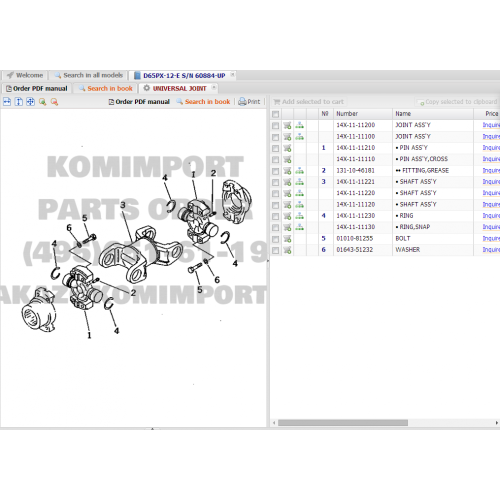Click the scrollbar left arrow
The height and width of the screenshot is (500, 500).
tap(274, 423)
